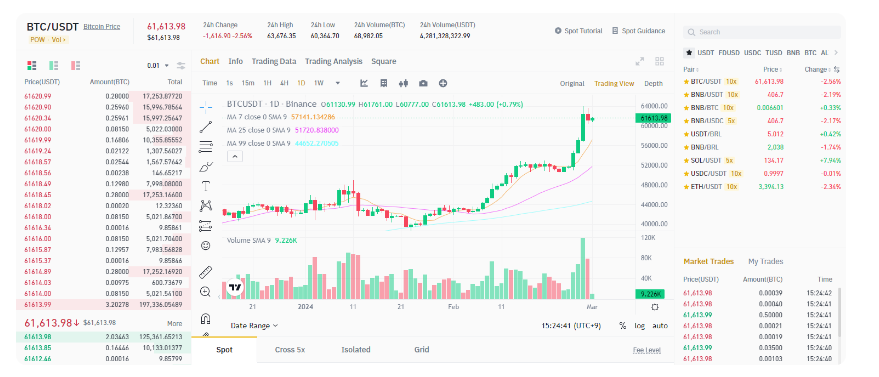This screenshot has width=879, height=377.
Task: Open the My Trades tab
Action: 765,262
